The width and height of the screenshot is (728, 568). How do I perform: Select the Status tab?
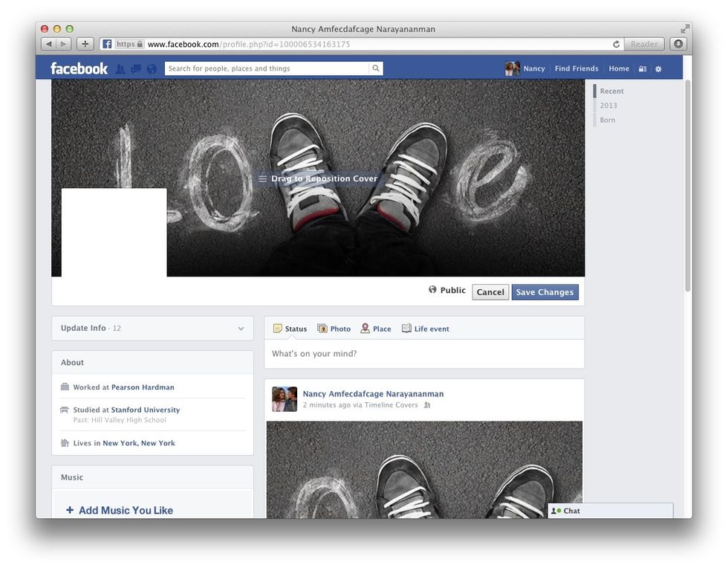point(290,329)
